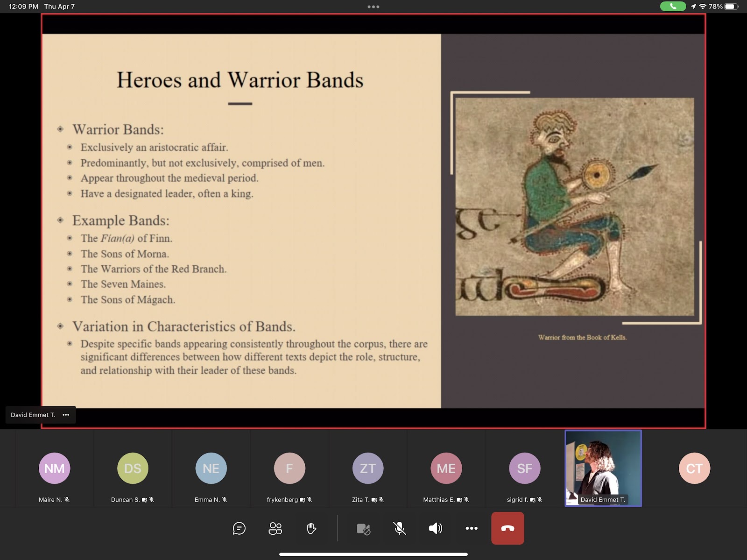Raise your hand in the meeting
This screenshot has height=560, width=747.
pos(311,528)
